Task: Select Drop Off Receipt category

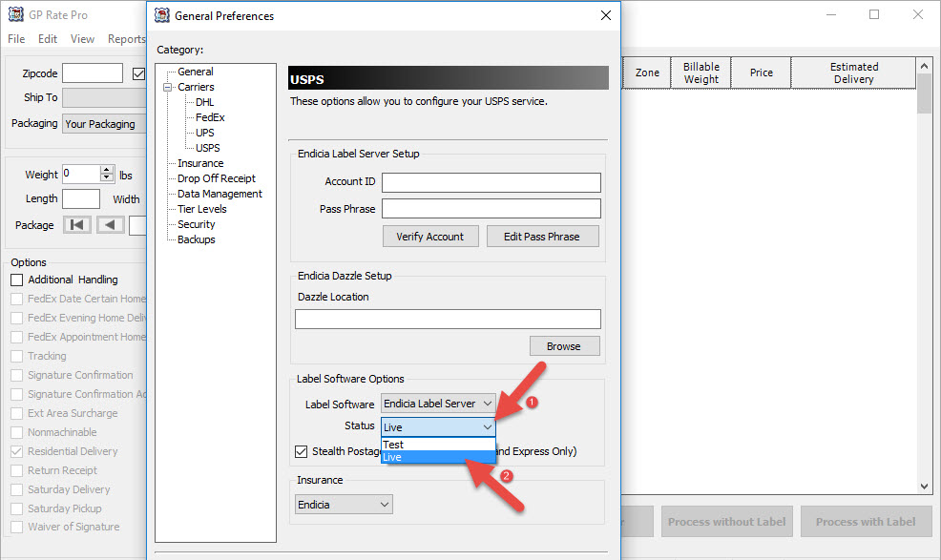Action: point(217,178)
